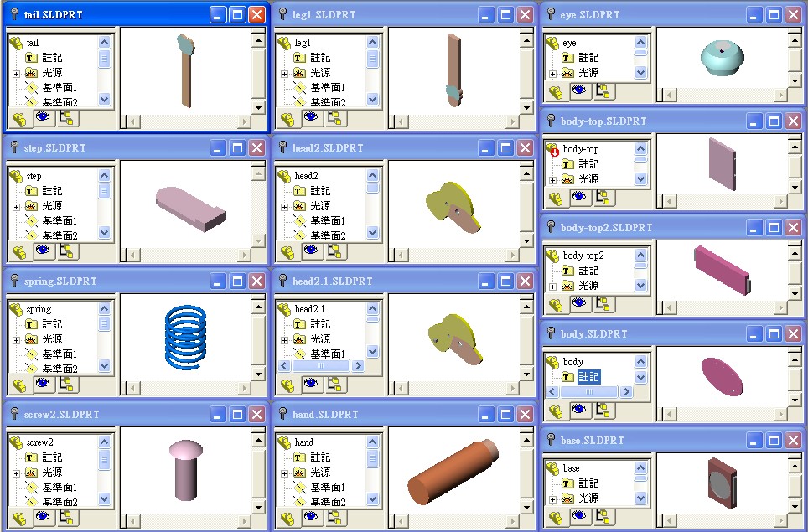
Task: Open PropertyManager eye icon in body-top window
Action: (x=578, y=198)
